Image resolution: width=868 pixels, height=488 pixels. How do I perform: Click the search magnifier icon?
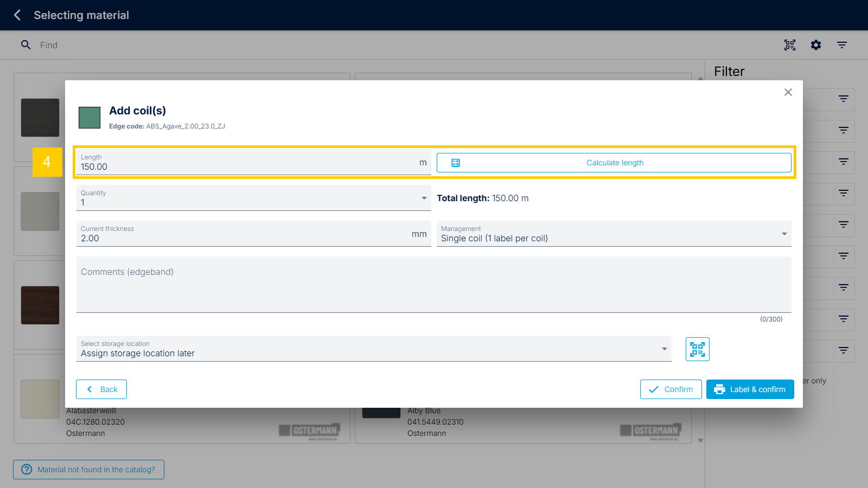pos(25,45)
